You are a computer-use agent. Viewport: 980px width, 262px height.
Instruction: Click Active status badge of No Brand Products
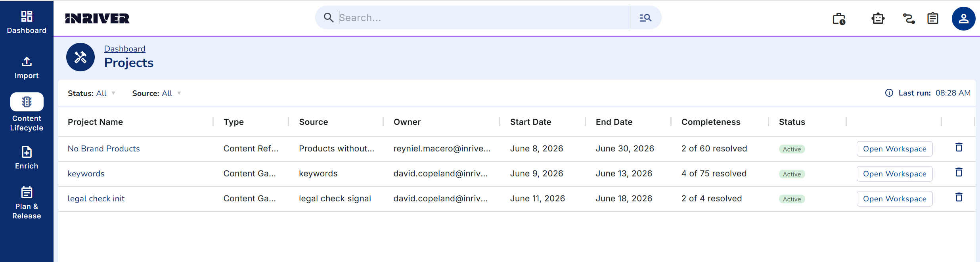point(792,149)
